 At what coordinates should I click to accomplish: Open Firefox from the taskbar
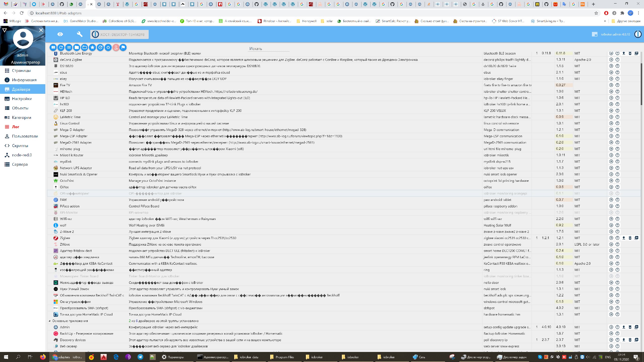43,357
